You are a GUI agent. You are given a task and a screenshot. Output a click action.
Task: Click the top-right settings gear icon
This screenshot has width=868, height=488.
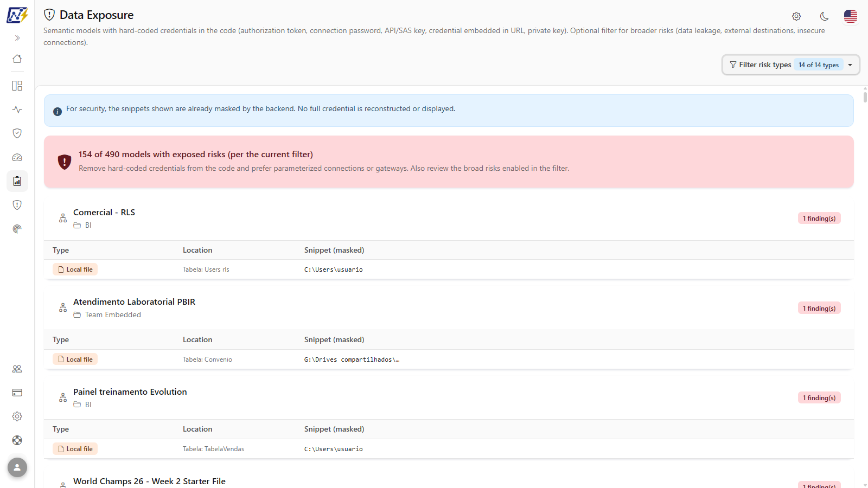point(796,16)
